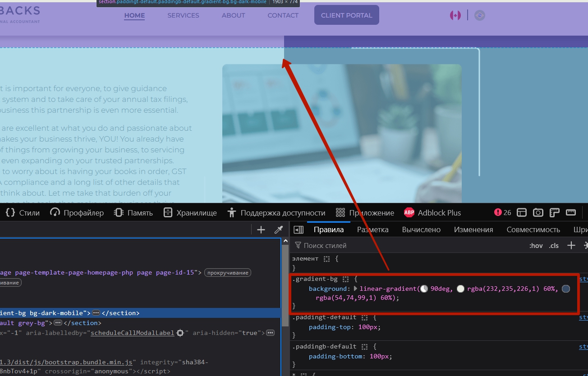
Task: Click the plus icon to create new node
Action: point(261,230)
